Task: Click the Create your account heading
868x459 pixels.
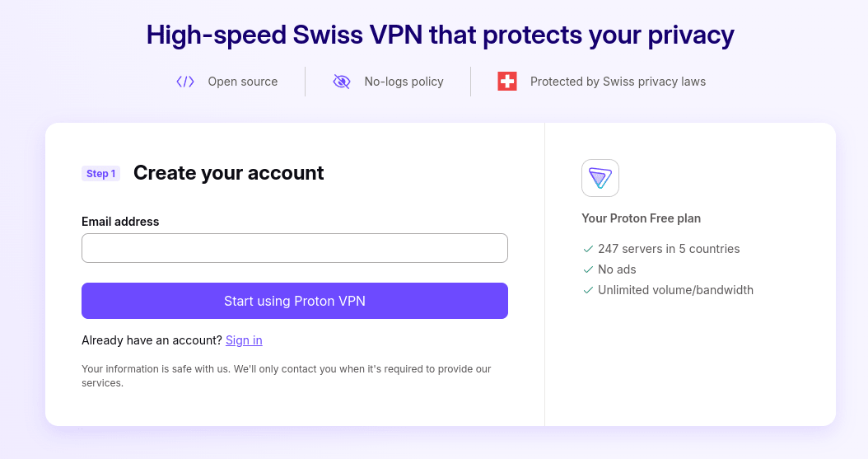Action: 228,173
